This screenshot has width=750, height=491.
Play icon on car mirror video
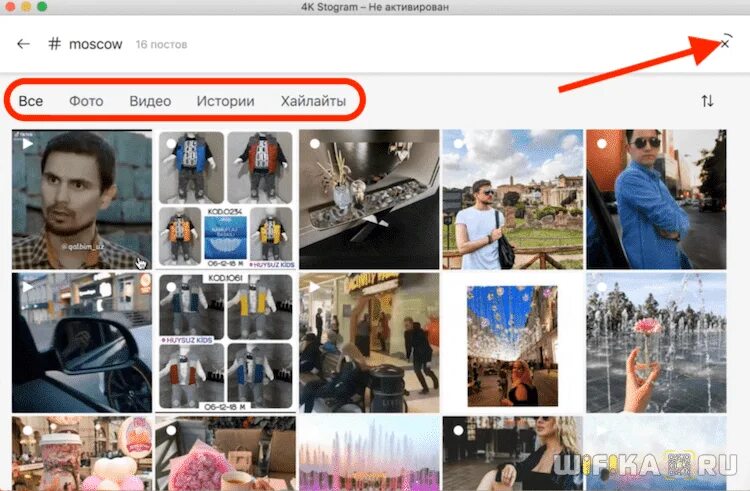(x=27, y=287)
